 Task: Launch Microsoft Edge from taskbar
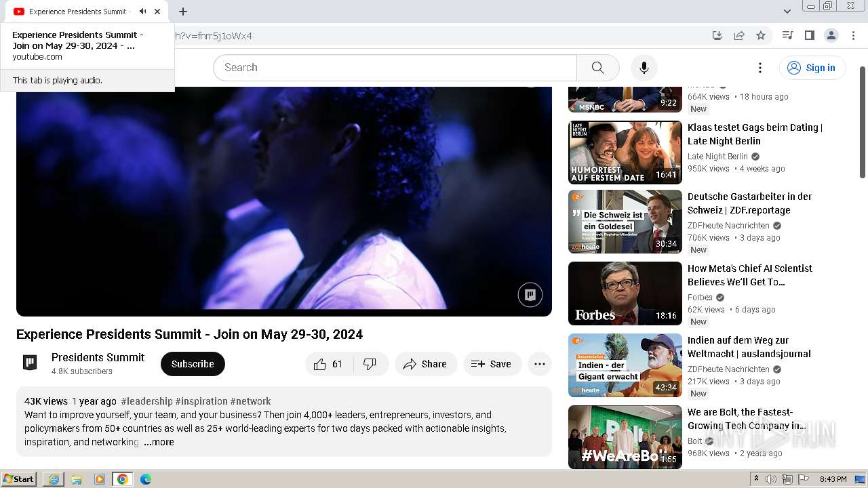pos(146,479)
